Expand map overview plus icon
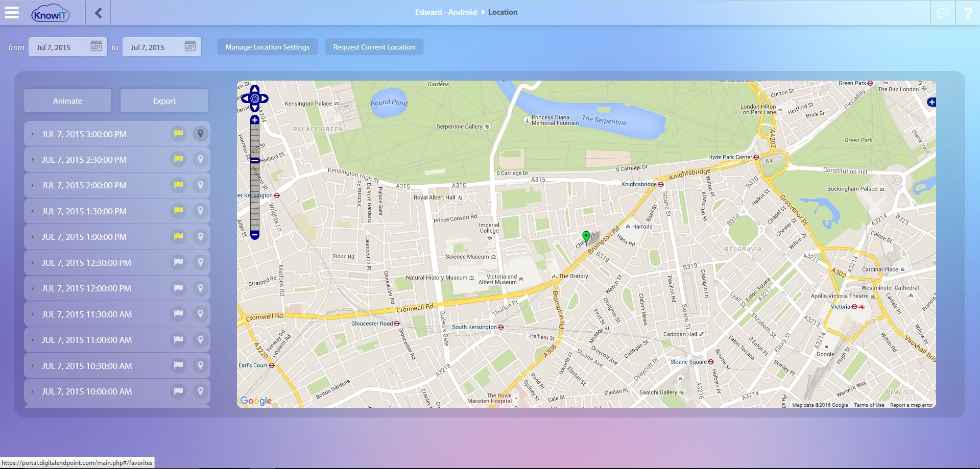The height and width of the screenshot is (469, 980). coord(931,102)
